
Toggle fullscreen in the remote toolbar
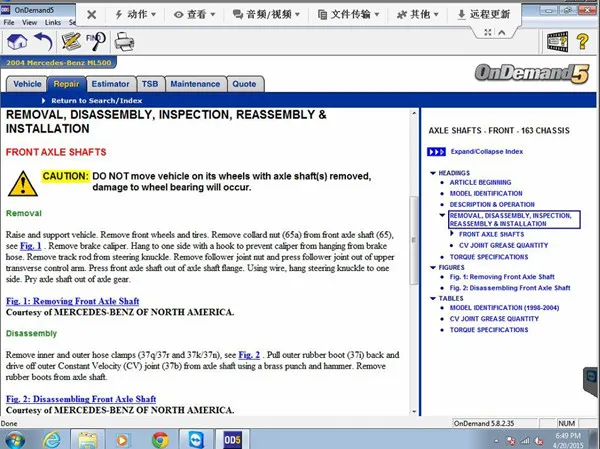pos(488,33)
